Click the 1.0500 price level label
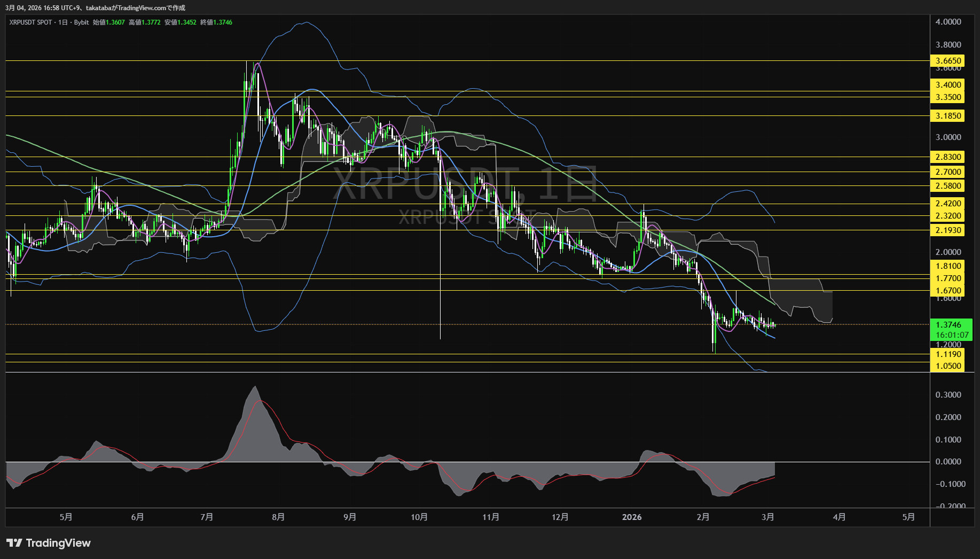Viewport: 980px width, 559px height. pyautogui.click(x=947, y=366)
